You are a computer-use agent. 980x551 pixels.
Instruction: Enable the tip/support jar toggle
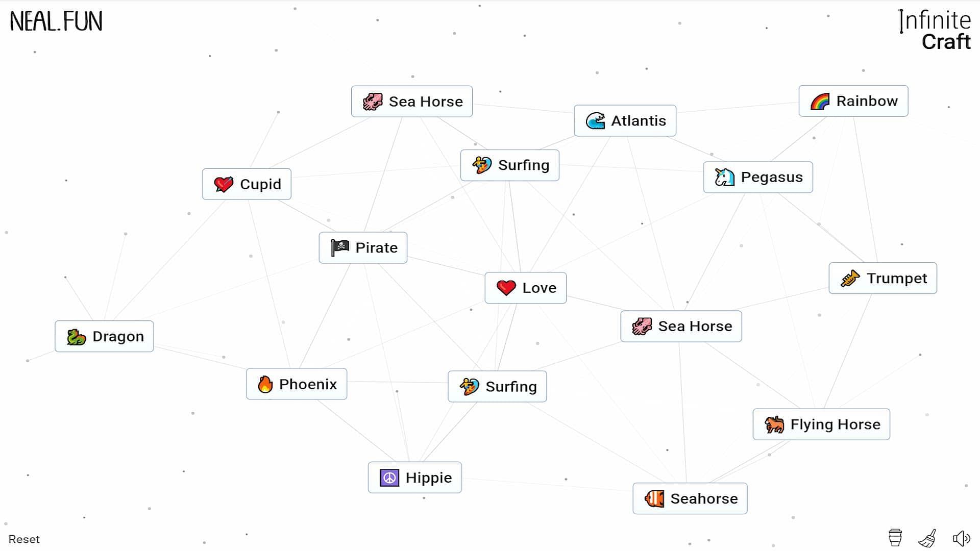coord(895,538)
